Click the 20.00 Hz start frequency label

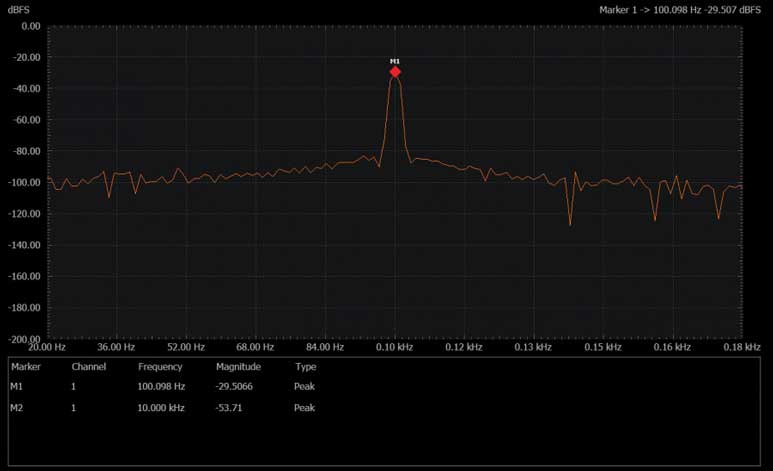(48, 348)
